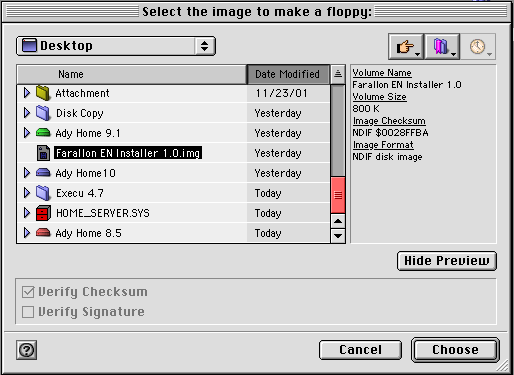Select the HOME_SERVER.SYS red cabinet icon
514x375 pixels.
coord(43,213)
